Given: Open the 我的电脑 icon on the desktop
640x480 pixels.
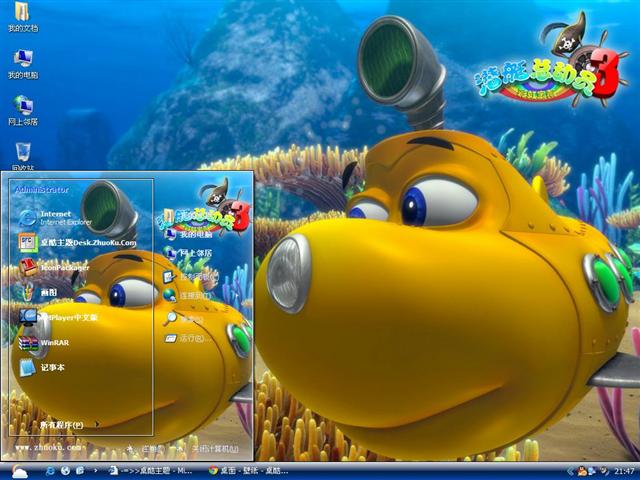Looking at the screenshot, I should pyautogui.click(x=23, y=64).
